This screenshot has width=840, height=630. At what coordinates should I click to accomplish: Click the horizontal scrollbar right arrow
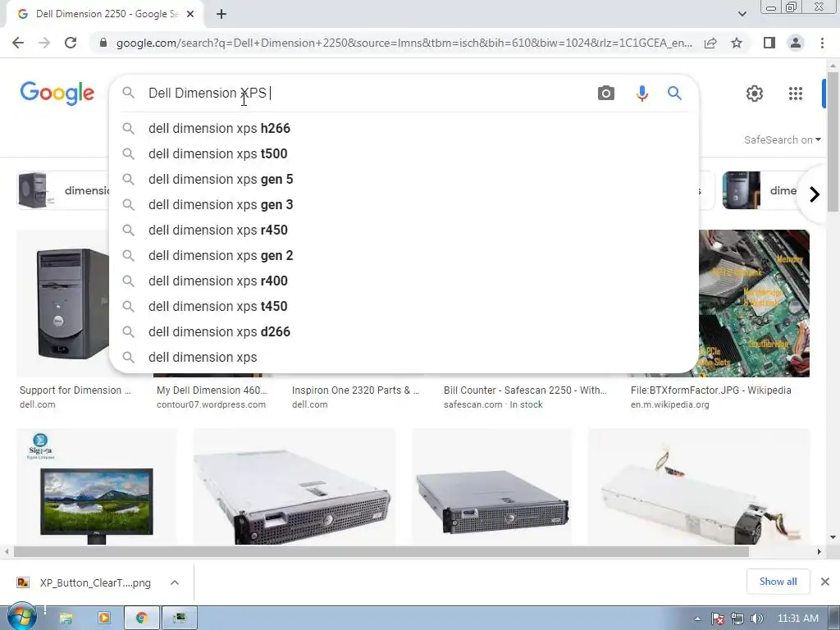coord(819,551)
